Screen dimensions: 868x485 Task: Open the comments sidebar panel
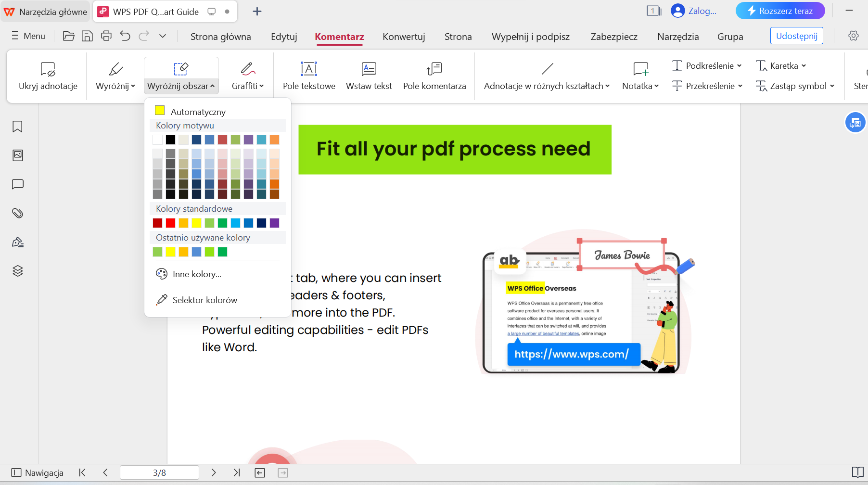tap(18, 184)
